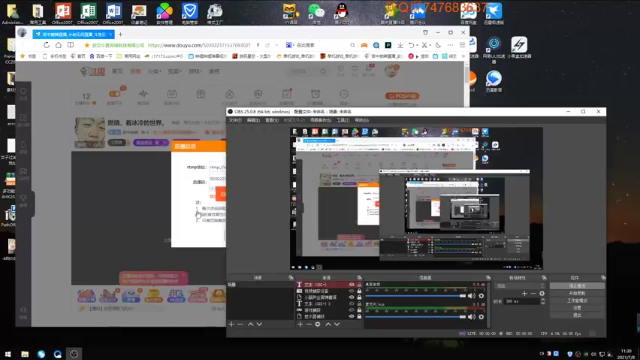Remove selected scene with minus icon
Viewport: 640px width, 360px height.
pyautogui.click(x=240, y=324)
